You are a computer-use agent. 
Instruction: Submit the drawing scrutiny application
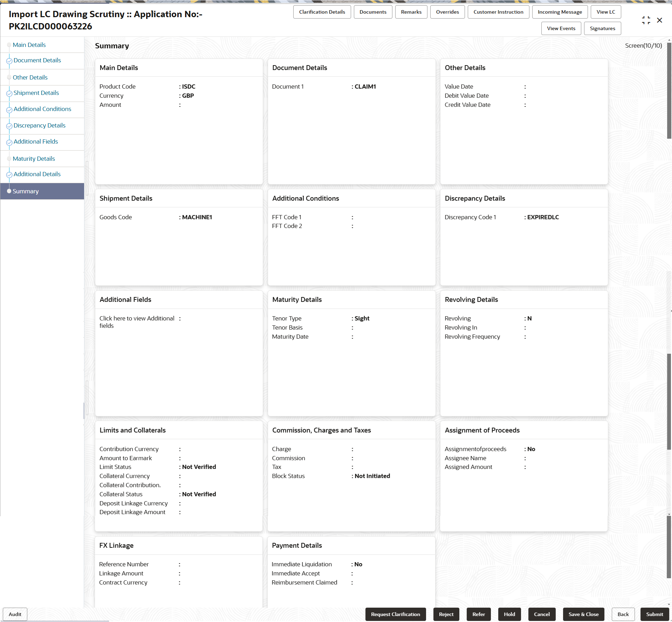[x=654, y=614]
